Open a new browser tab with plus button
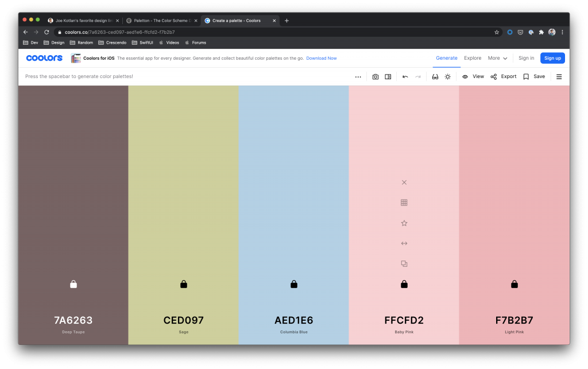This screenshot has width=588, height=369. (287, 21)
